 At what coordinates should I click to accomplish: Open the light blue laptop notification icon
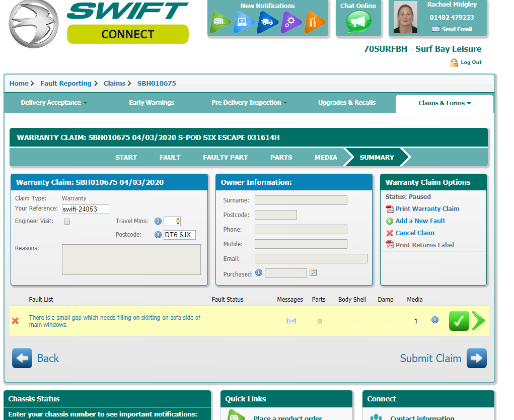point(243,22)
